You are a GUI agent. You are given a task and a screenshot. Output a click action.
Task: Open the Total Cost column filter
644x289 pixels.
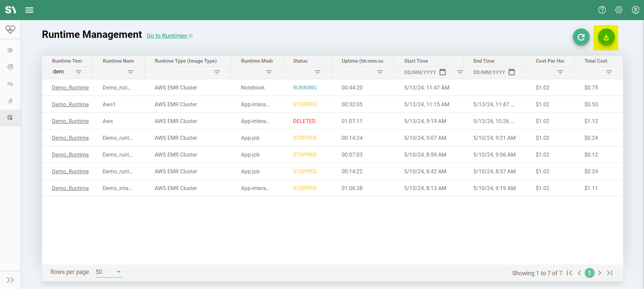(x=609, y=72)
